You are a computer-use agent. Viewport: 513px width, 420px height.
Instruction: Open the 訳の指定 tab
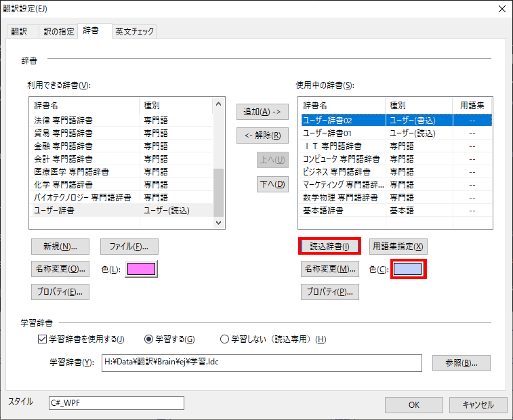point(58,31)
